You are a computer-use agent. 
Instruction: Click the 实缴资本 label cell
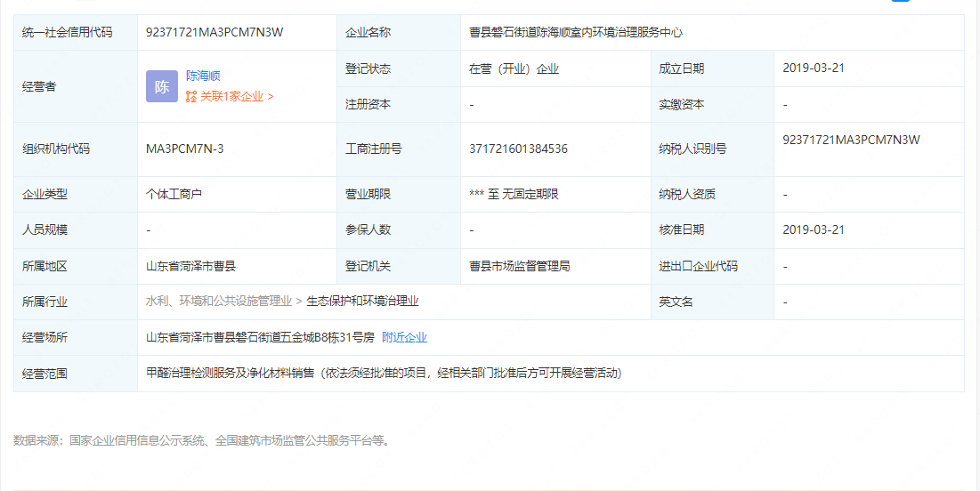coord(712,104)
